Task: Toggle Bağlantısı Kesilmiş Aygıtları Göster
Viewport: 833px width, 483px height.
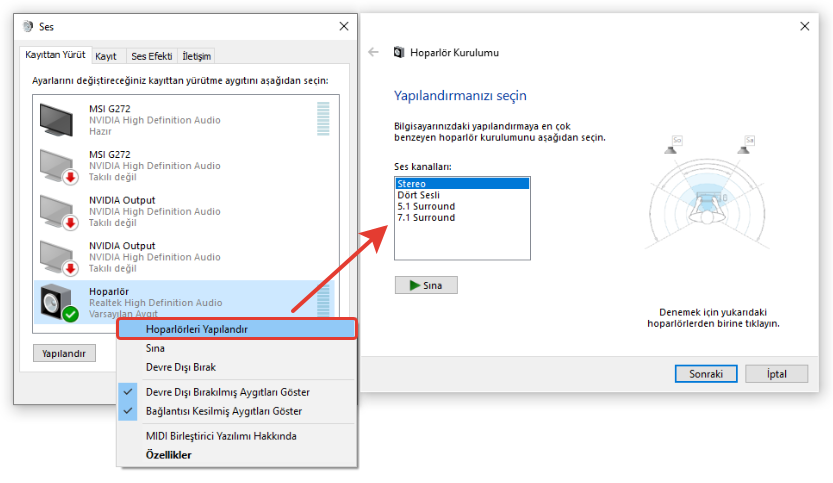Action: [x=223, y=411]
